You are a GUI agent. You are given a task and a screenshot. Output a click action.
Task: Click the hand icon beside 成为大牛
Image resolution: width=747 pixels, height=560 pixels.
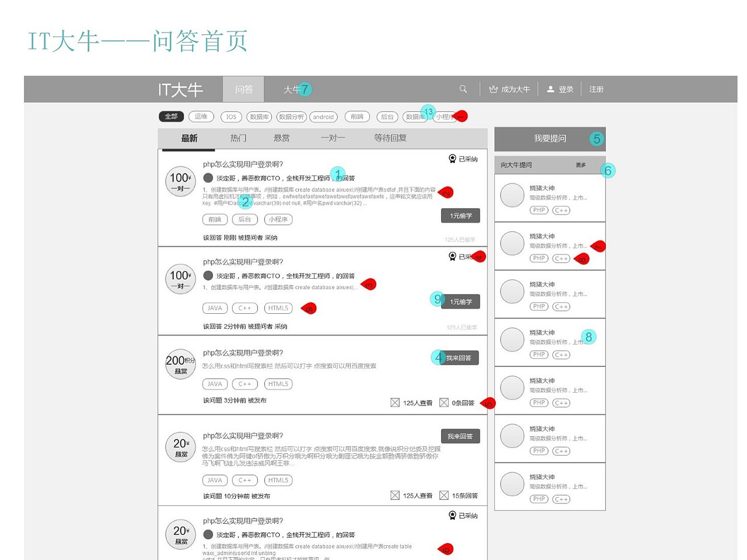[x=492, y=89]
